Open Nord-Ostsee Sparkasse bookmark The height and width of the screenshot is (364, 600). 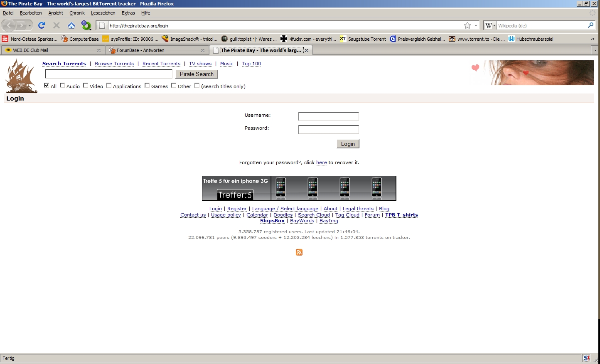[x=30, y=39]
